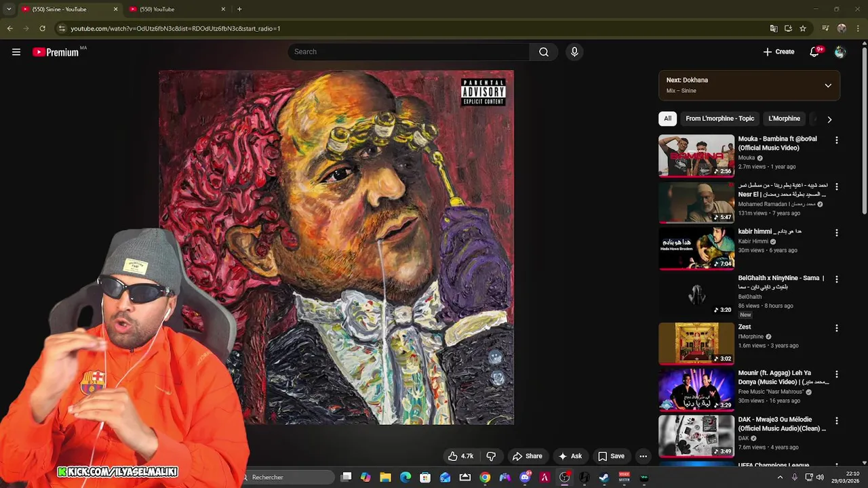Go back with browser back arrow
The height and width of the screenshot is (488, 868).
click(9, 28)
